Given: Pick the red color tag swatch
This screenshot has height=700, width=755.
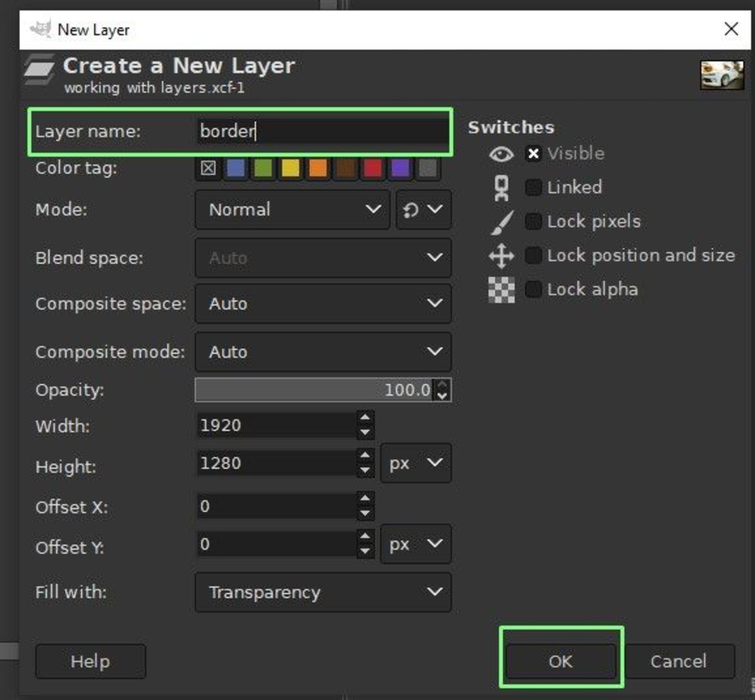Looking at the screenshot, I should 372,169.
